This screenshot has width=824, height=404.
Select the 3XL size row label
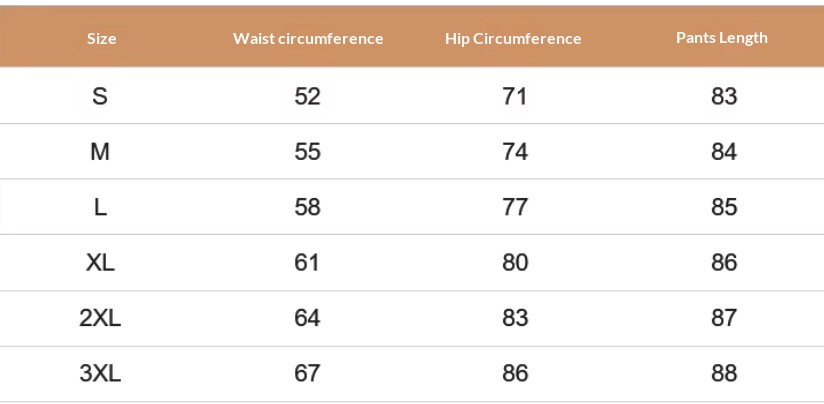(x=100, y=374)
